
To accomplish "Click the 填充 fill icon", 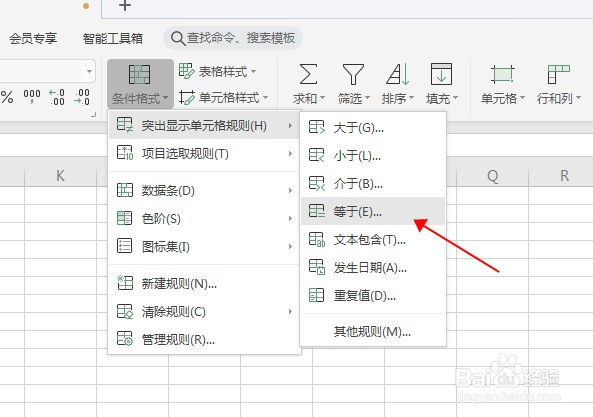I will (441, 74).
